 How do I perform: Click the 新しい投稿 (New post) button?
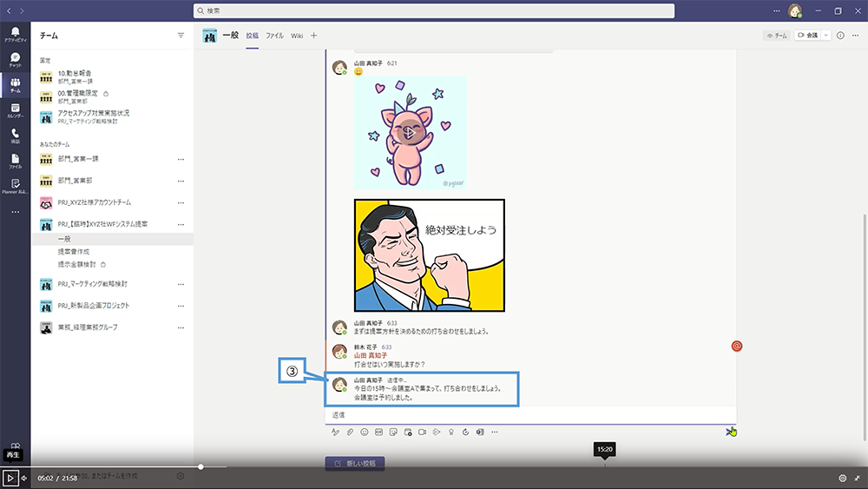click(x=355, y=463)
